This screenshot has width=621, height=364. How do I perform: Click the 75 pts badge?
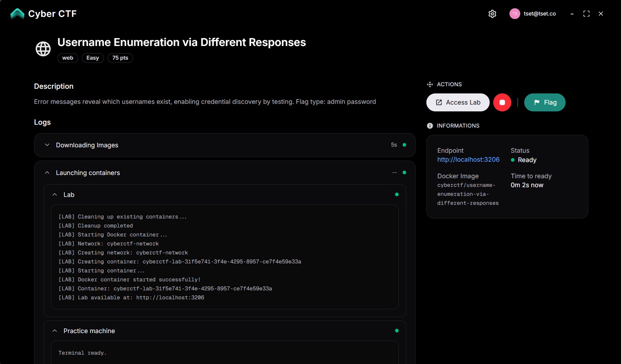click(120, 58)
